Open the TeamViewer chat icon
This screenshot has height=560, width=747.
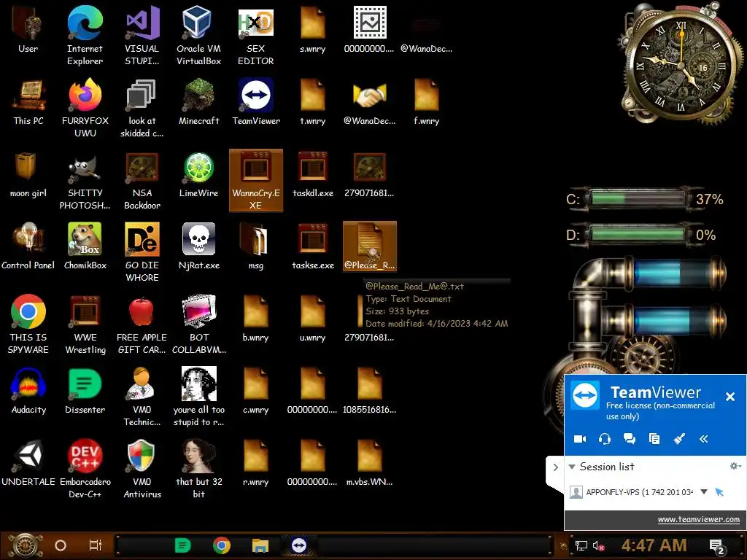pos(630,438)
